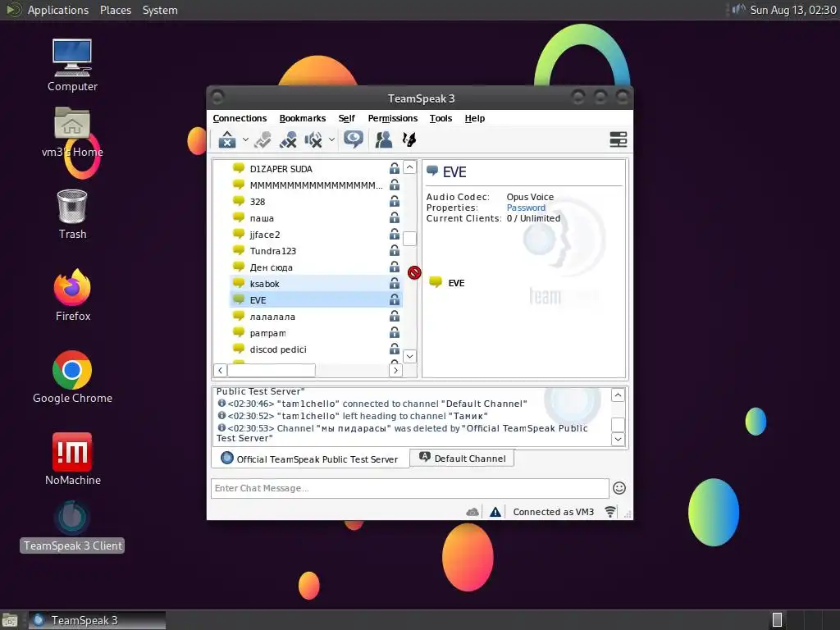The height and width of the screenshot is (630, 840).
Task: Click the lock icon on D1ZAPER SUDA row
Action: click(x=395, y=168)
